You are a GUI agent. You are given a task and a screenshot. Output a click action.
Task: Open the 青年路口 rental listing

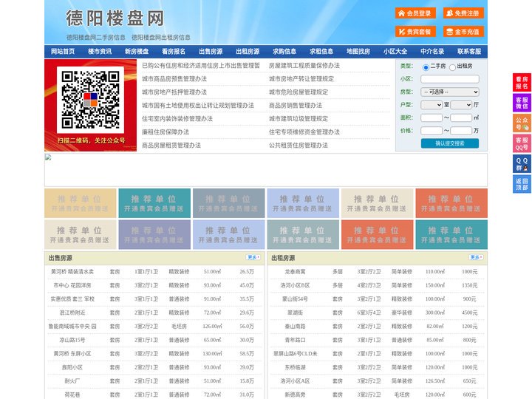[x=295, y=340]
